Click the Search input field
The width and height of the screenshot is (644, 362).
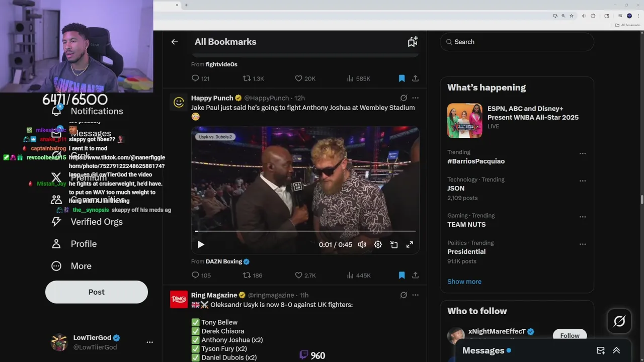click(517, 42)
